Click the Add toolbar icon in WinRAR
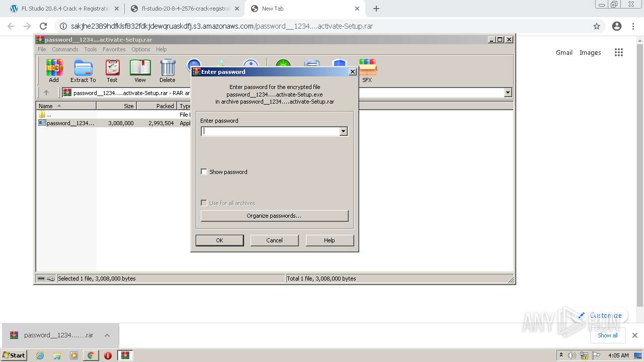Viewport: 644px width, 362px height. click(x=54, y=70)
